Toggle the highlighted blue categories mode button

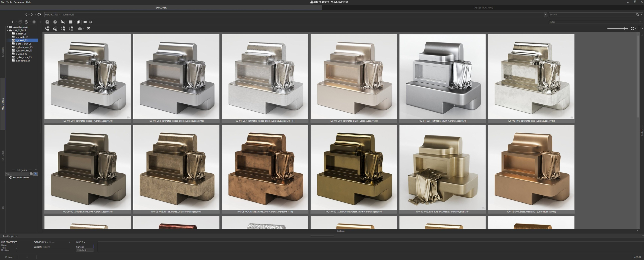(36, 174)
